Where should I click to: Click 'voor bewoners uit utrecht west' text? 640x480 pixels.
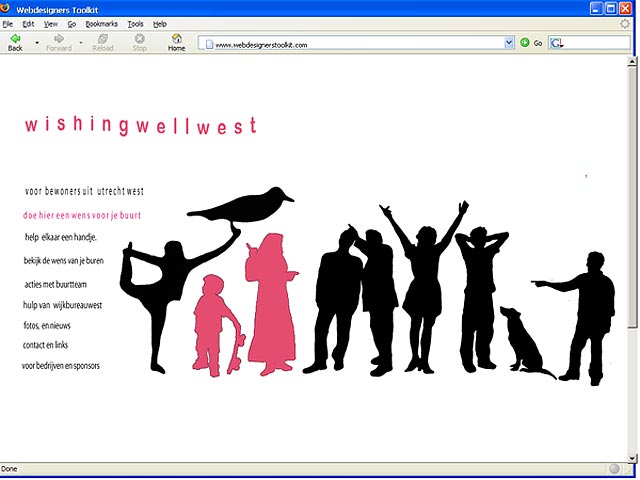[84, 191]
